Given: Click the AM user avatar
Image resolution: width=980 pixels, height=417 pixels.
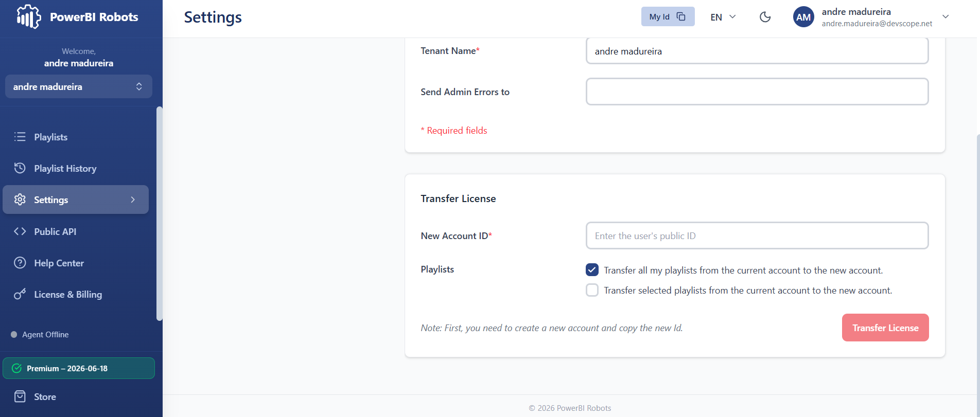Looking at the screenshot, I should pos(803,17).
